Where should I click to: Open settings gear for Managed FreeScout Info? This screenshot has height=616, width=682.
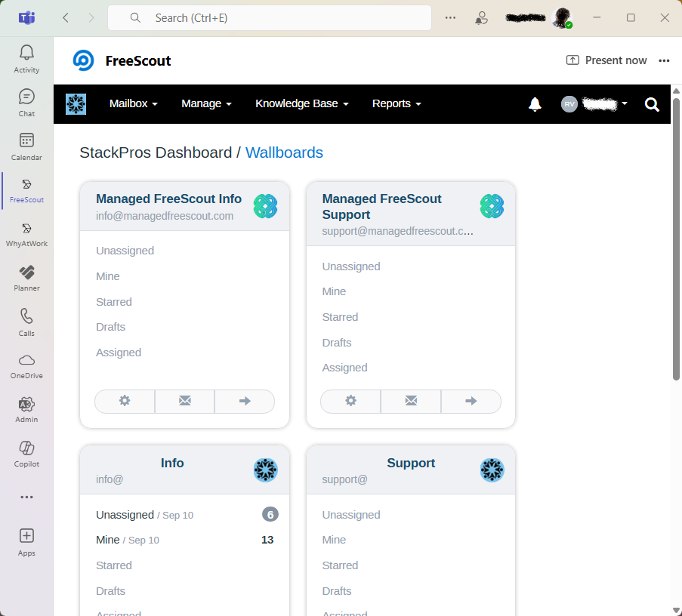pyautogui.click(x=125, y=401)
